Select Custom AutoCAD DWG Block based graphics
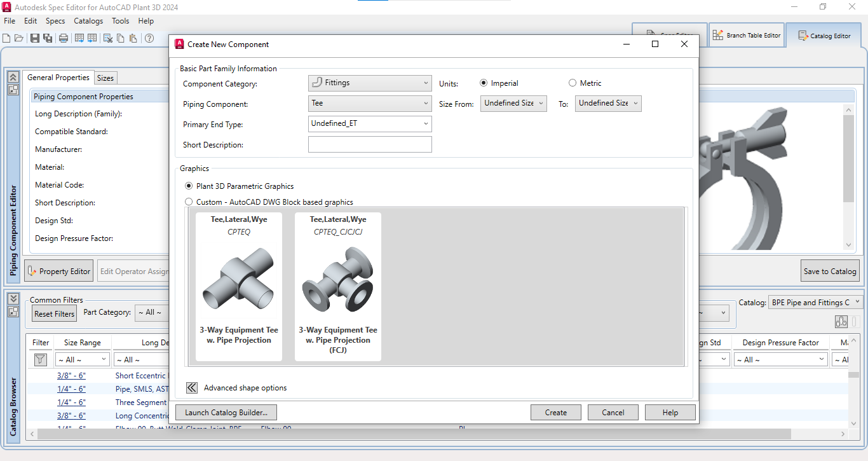Image resolution: width=868 pixels, height=461 pixels. (188, 202)
